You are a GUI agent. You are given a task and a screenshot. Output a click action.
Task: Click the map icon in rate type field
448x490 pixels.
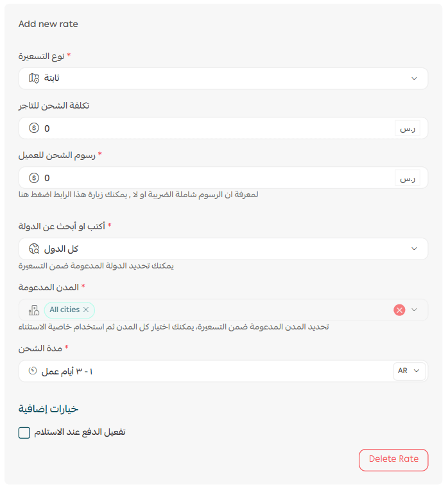coord(34,78)
